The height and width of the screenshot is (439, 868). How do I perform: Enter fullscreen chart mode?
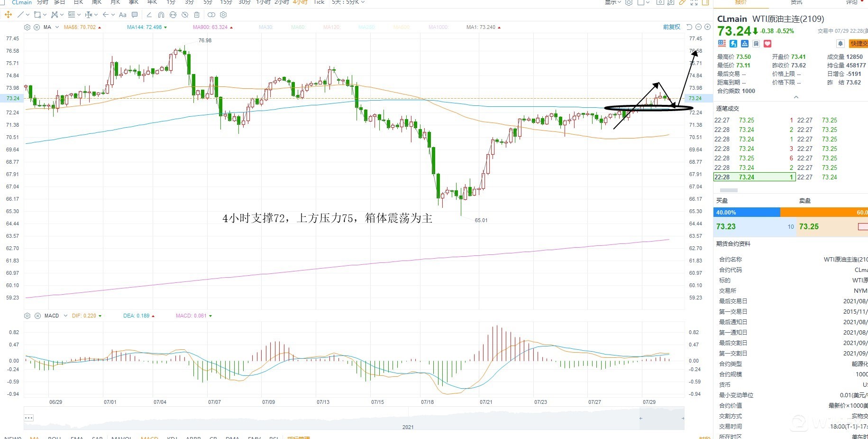(x=694, y=2)
